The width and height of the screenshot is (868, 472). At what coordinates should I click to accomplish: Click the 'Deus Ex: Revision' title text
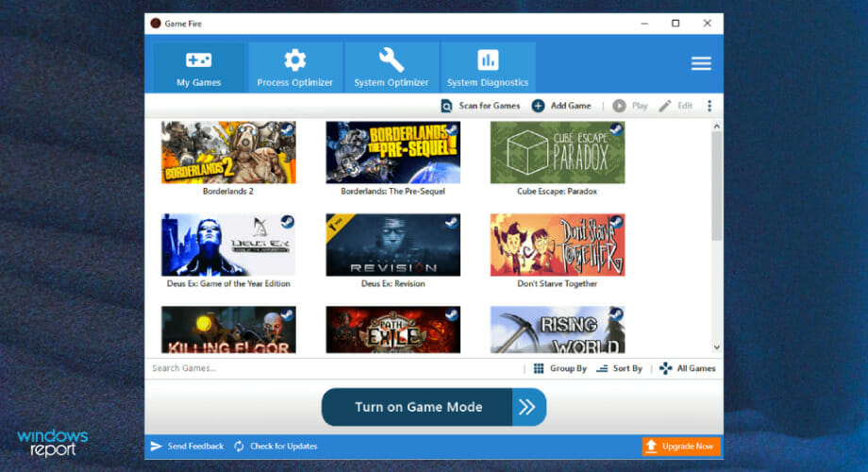[393, 283]
